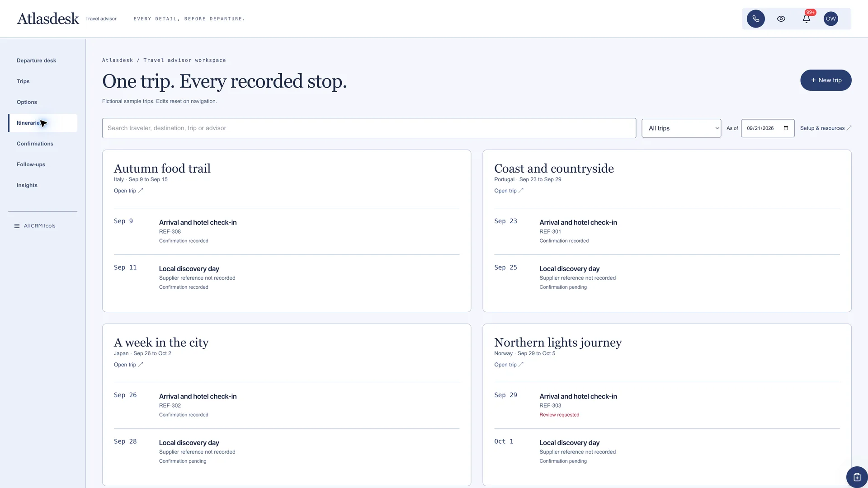Open trip for Northern lights journey
This screenshot has width=868, height=488.
(509, 365)
